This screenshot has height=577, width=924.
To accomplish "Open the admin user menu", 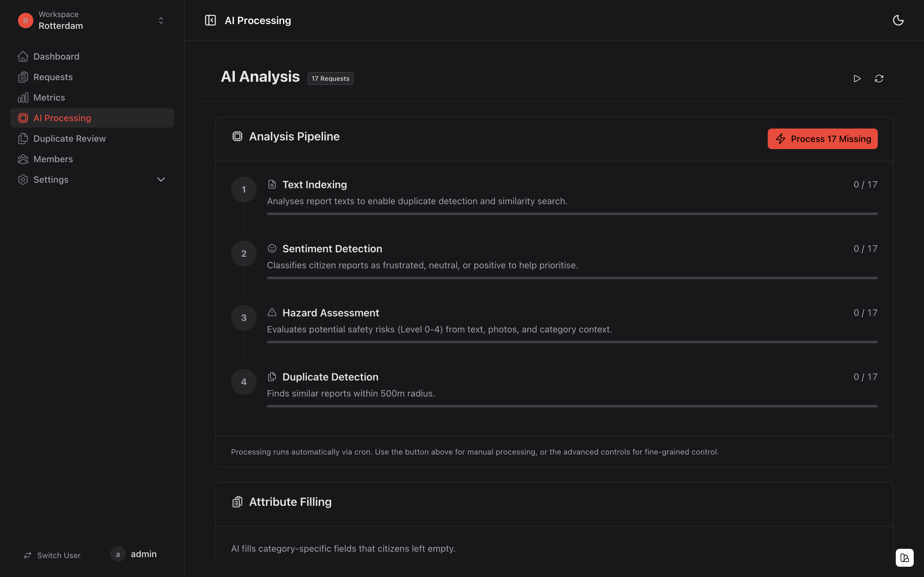I will tap(134, 554).
